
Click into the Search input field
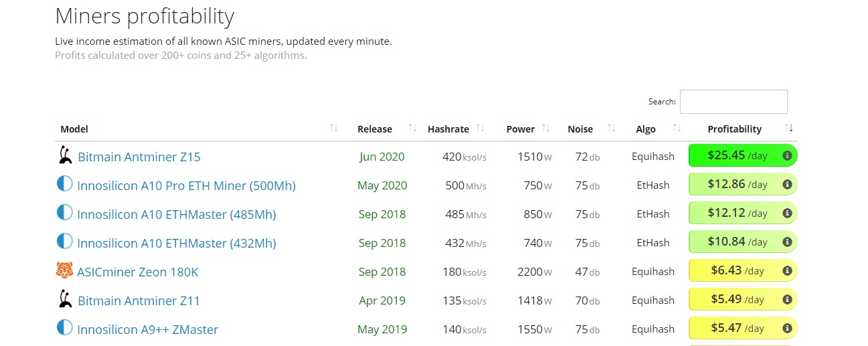point(733,102)
